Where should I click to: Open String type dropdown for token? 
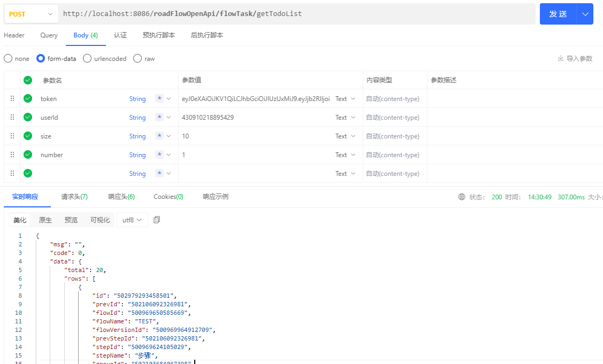[x=138, y=99]
